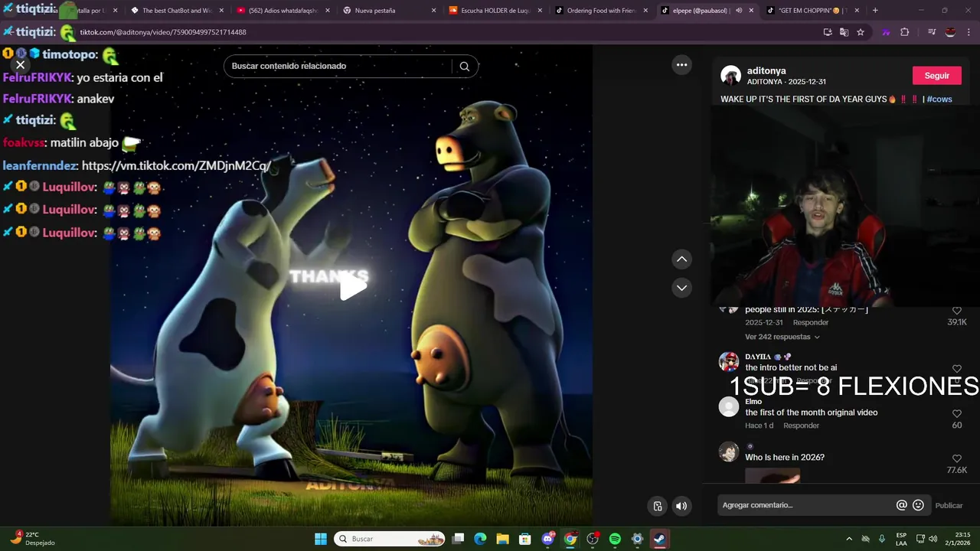The image size is (980, 551).
Task: Open aditonya profile avatar
Action: coord(730,76)
